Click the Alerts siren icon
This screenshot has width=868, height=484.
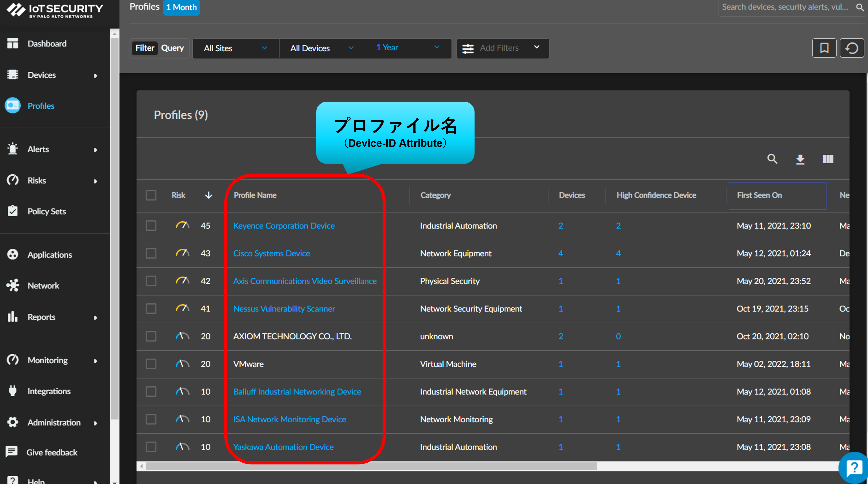[13, 149]
